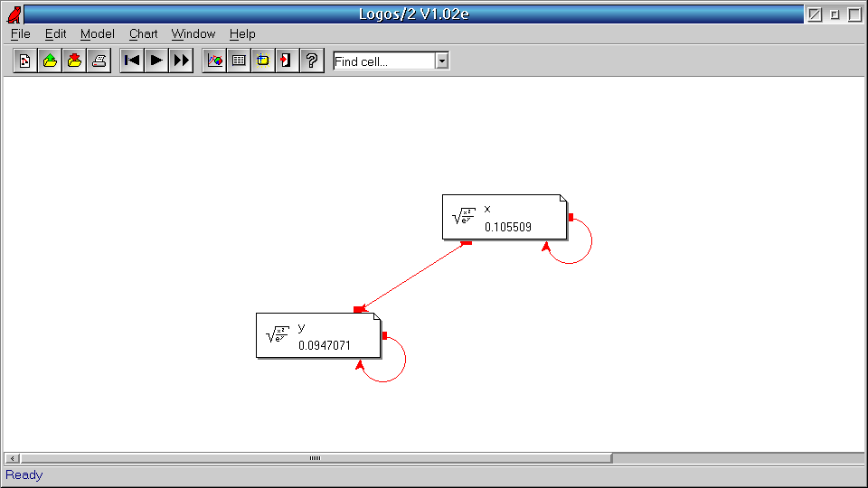The image size is (868, 488).
Task: Expand the Find cell dropdown arrow
Action: [442, 61]
